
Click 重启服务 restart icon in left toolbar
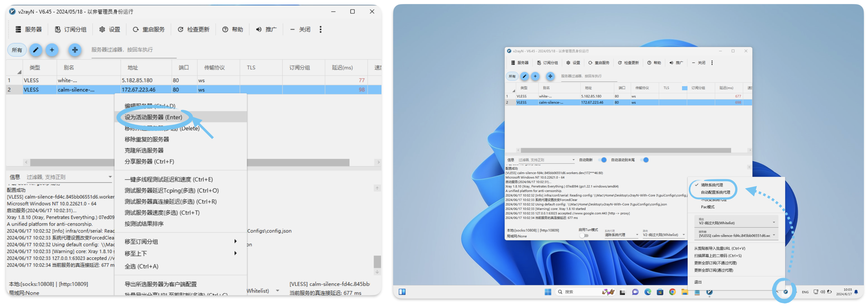click(x=136, y=29)
